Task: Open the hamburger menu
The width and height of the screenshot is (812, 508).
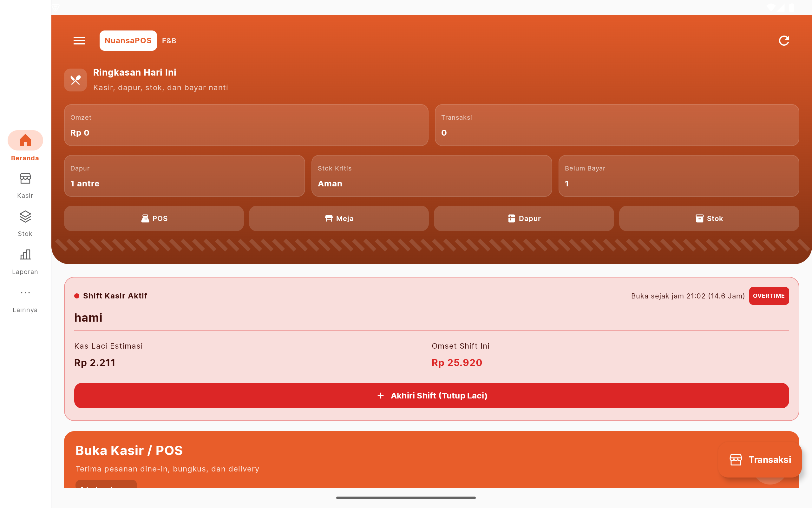Action: point(79,41)
